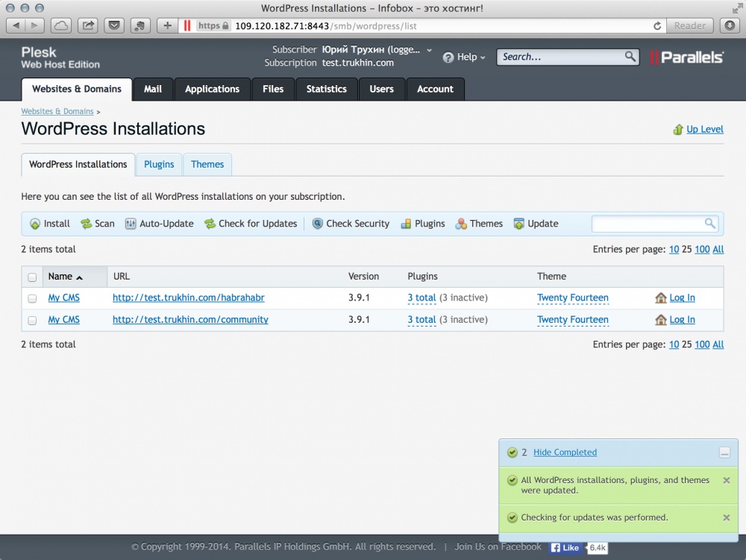Screen dimensions: 746x560
Task: Open the Statistics tab
Action: [x=327, y=89]
